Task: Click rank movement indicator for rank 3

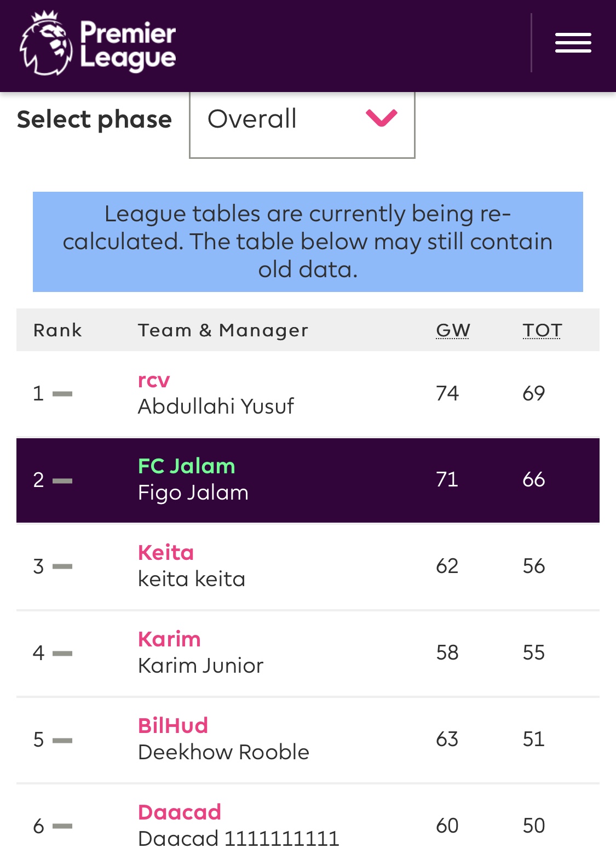Action: [x=62, y=567]
